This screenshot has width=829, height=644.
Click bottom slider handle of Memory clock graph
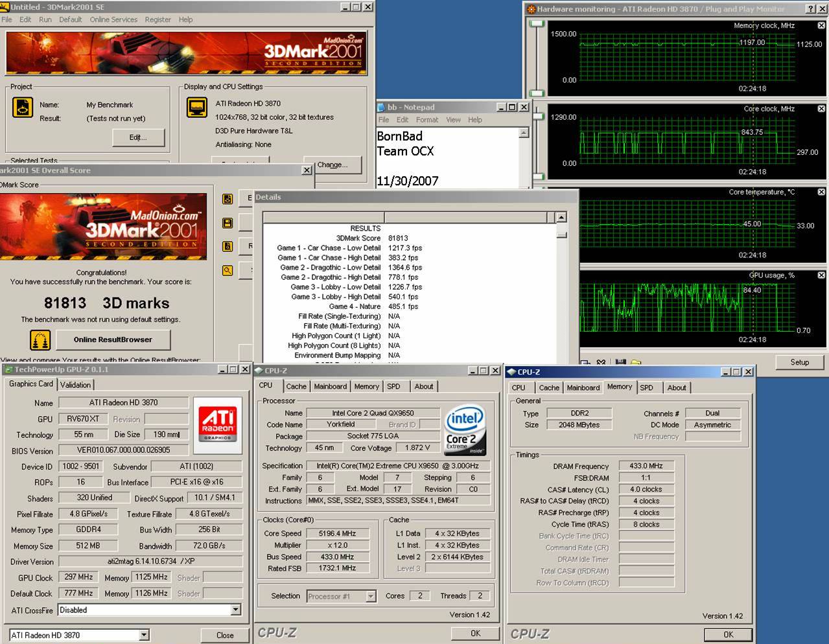pyautogui.click(x=537, y=94)
